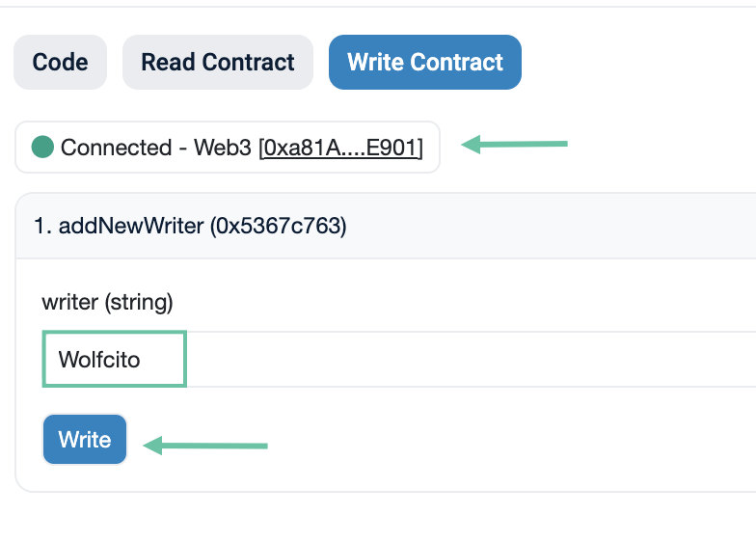This screenshot has width=756, height=542.
Task: Click the Connected - Web3 status button
Action: pos(227,148)
